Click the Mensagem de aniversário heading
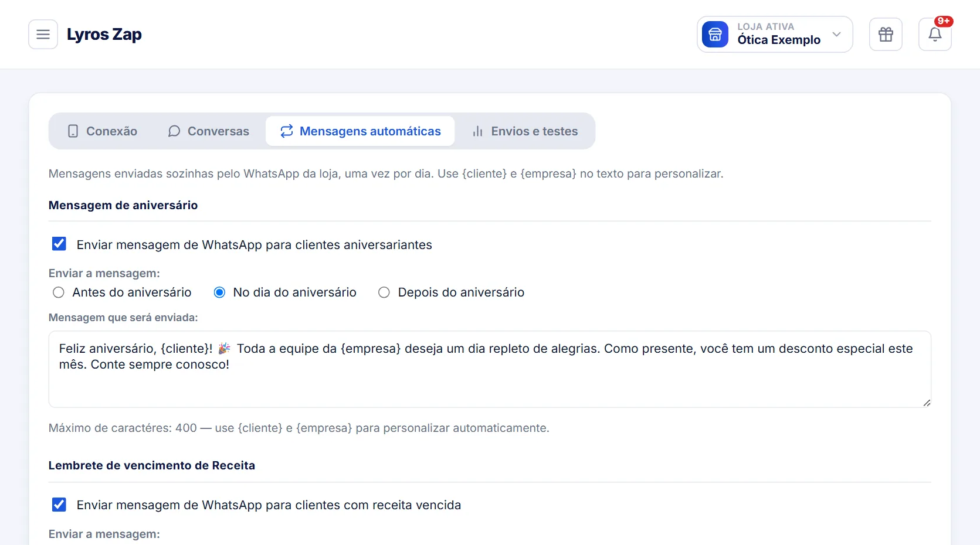 click(123, 205)
